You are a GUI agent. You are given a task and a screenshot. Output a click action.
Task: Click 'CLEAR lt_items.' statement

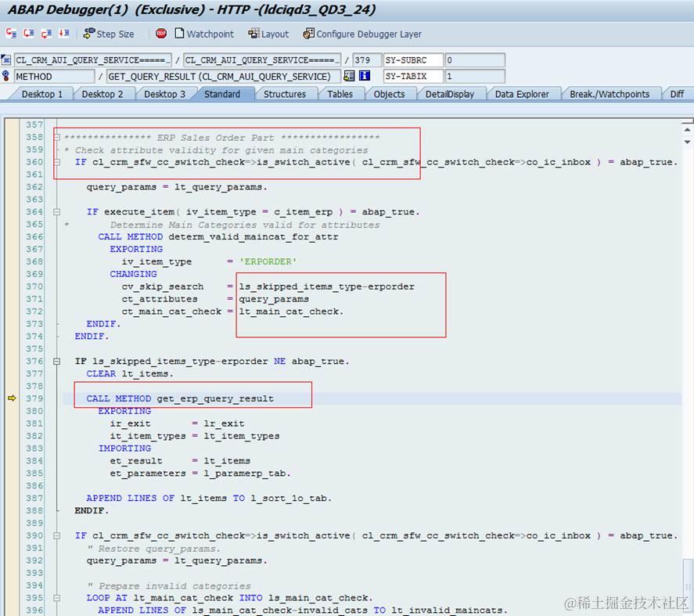click(130, 374)
